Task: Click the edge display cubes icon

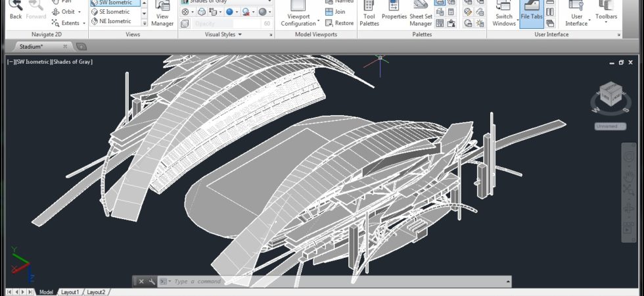Action: 214,12
